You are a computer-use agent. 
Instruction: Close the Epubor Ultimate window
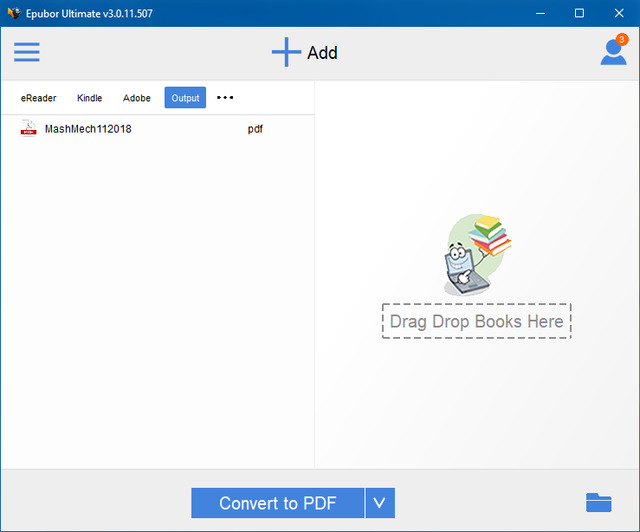pos(622,13)
